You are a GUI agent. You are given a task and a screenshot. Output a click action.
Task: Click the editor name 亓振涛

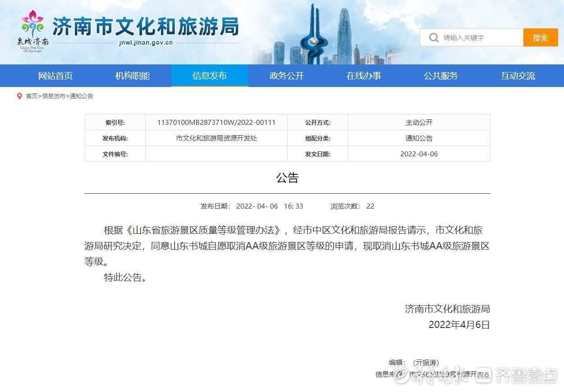click(x=426, y=363)
